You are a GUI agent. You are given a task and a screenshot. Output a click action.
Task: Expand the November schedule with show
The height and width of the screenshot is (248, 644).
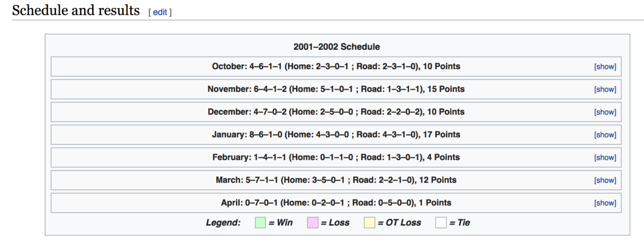pos(605,90)
